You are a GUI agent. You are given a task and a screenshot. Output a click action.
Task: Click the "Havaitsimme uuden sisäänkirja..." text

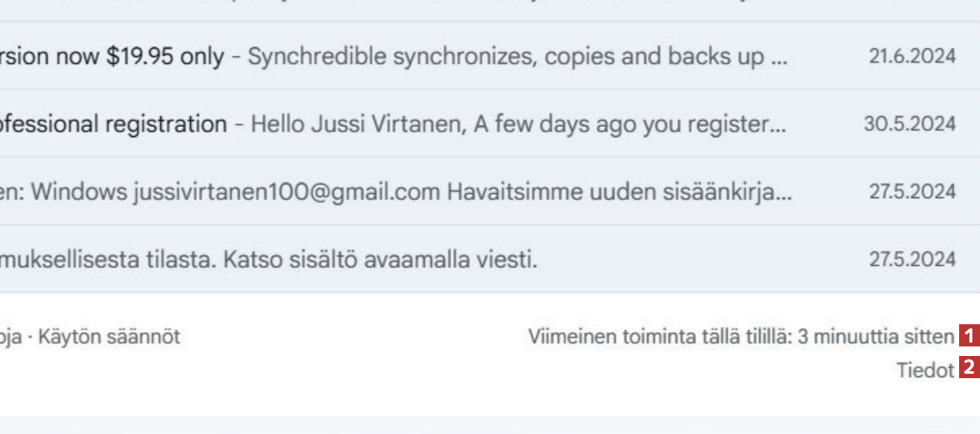[x=619, y=192]
